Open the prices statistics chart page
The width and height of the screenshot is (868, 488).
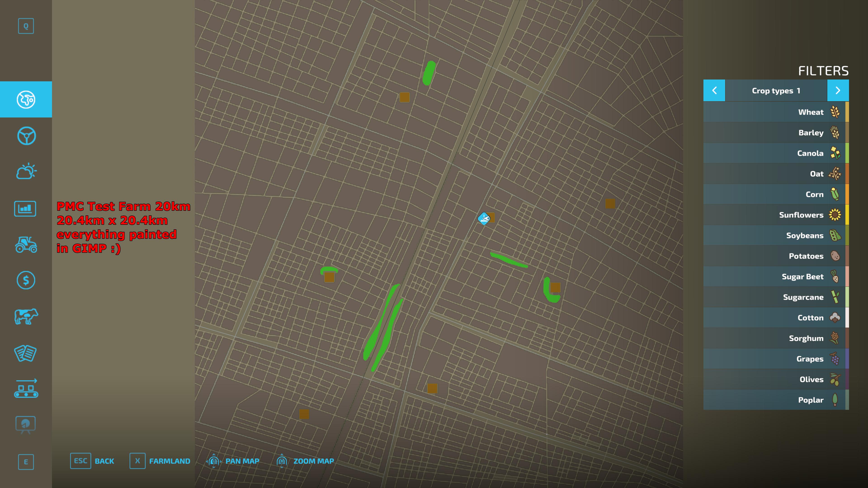[25, 209]
